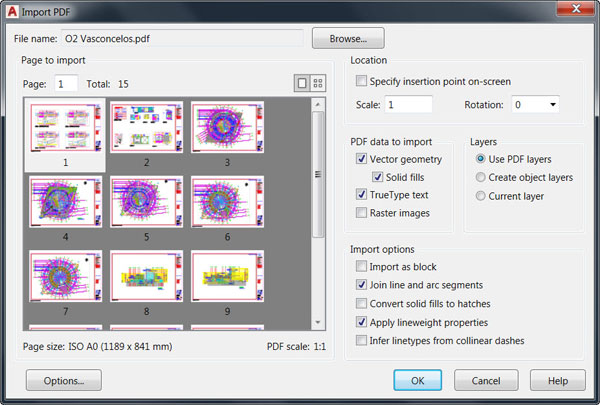Screen dimensions: 600x405
Task: Click Browse to choose a PDF file
Action: 347,39
